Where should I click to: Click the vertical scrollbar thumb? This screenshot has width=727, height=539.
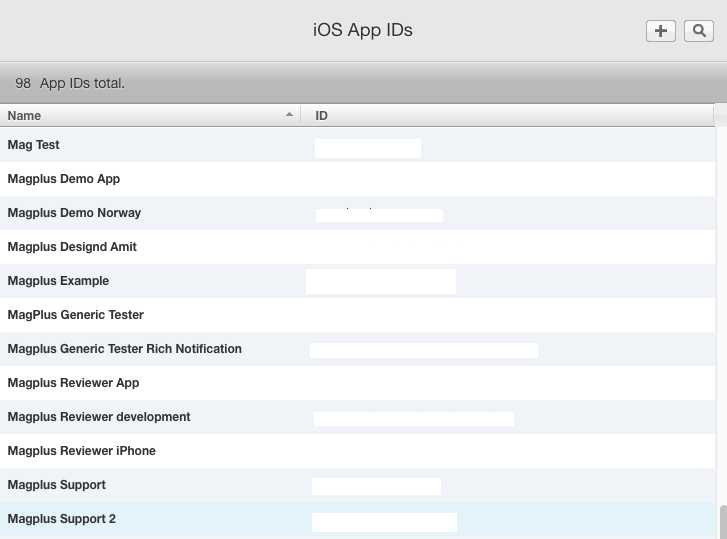(722, 523)
